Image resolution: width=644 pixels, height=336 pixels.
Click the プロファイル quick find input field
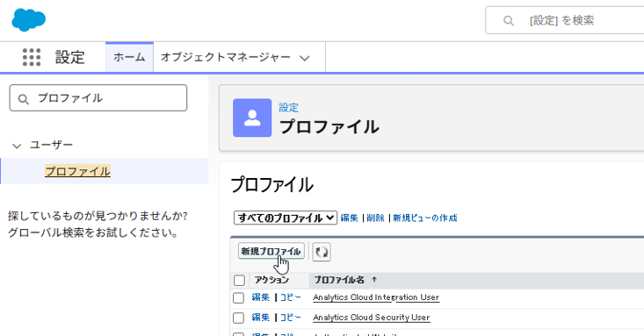click(x=98, y=98)
